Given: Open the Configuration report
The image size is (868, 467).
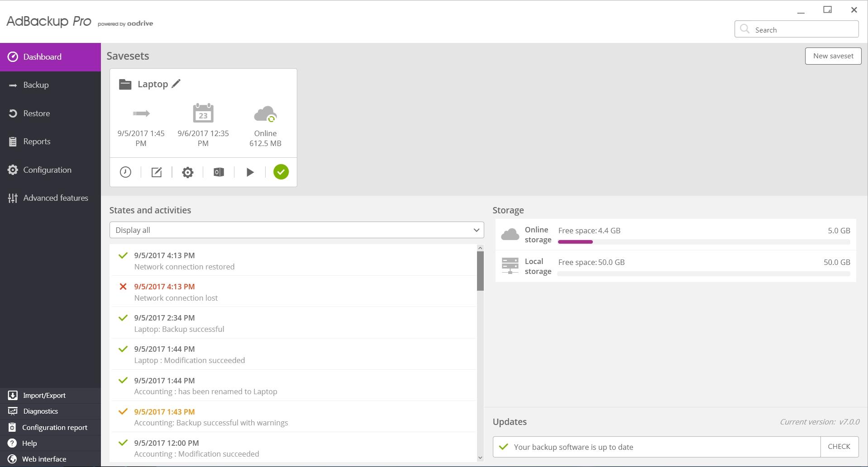Looking at the screenshot, I should (x=50, y=428).
